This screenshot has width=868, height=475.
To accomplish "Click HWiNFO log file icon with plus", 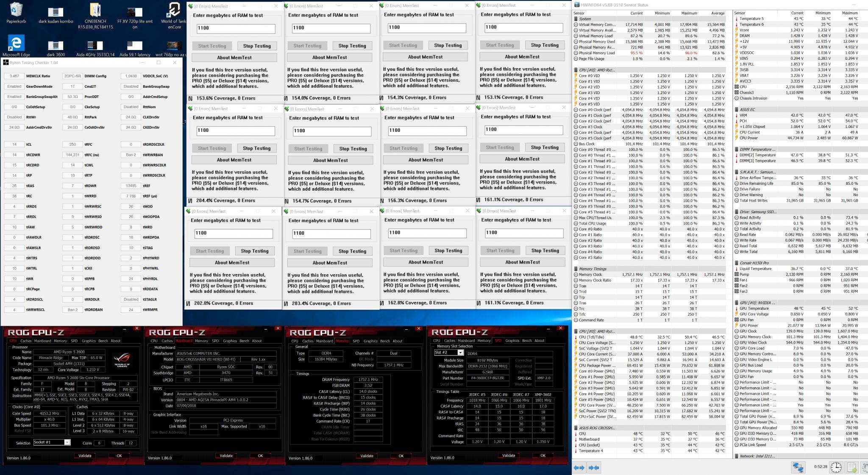I will 852,467.
